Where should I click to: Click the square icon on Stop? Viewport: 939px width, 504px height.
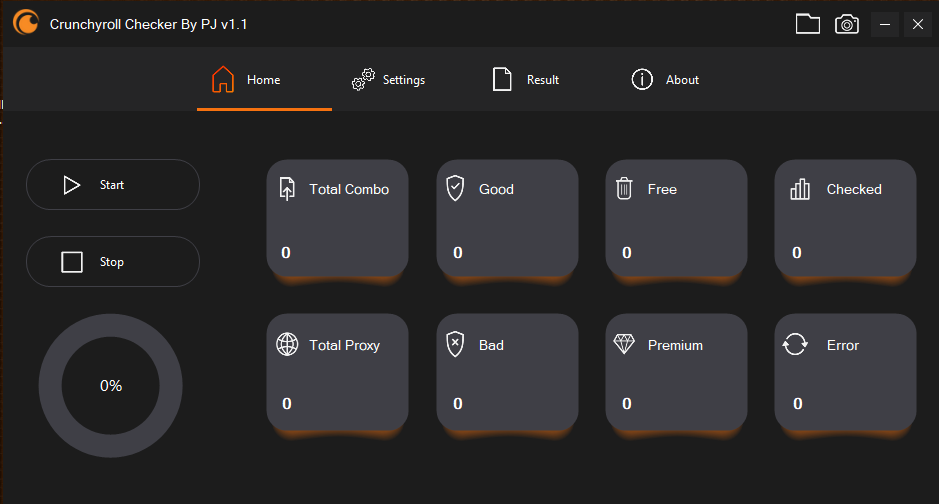[x=72, y=262]
